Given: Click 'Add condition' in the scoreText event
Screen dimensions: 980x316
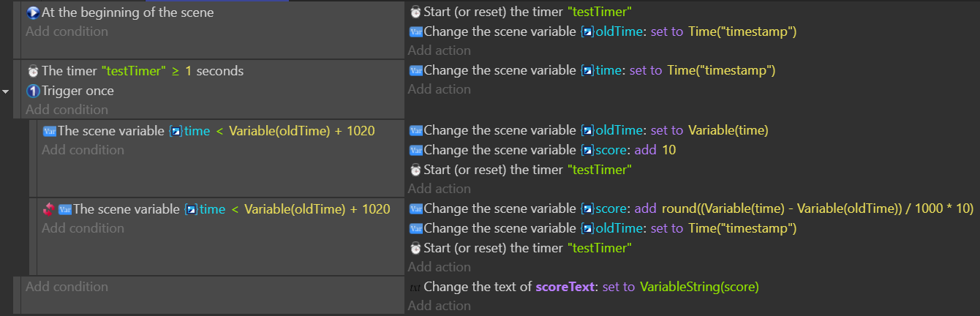Looking at the screenshot, I should 67,287.
